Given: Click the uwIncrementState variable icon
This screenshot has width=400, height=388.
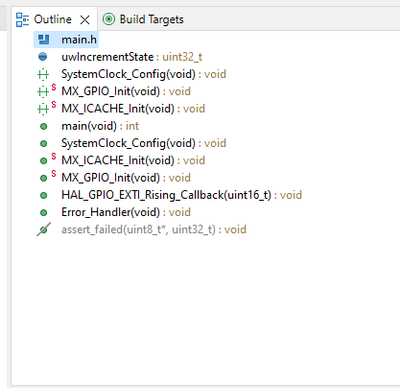Looking at the screenshot, I should [x=43, y=57].
